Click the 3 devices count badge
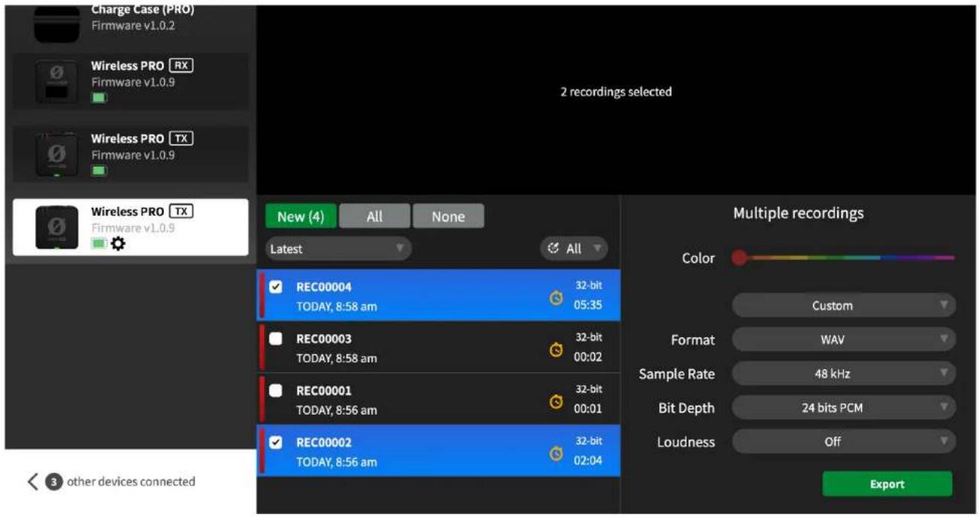 [53, 482]
